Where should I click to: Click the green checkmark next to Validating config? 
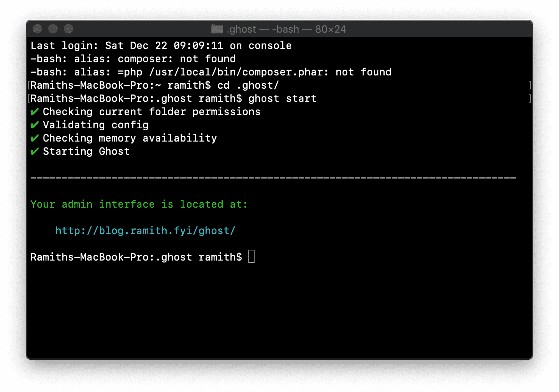tap(35, 125)
